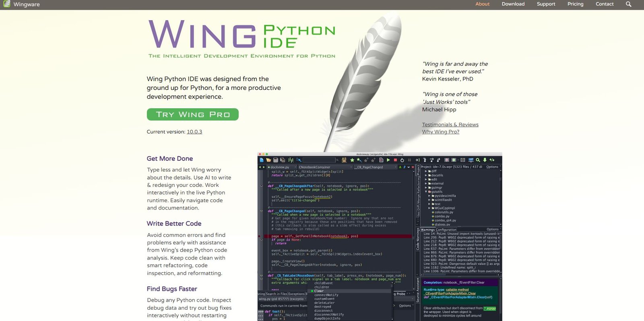This screenshot has width=644, height=321.
Task: Click the Write Better Code heading
Action: (x=174, y=224)
